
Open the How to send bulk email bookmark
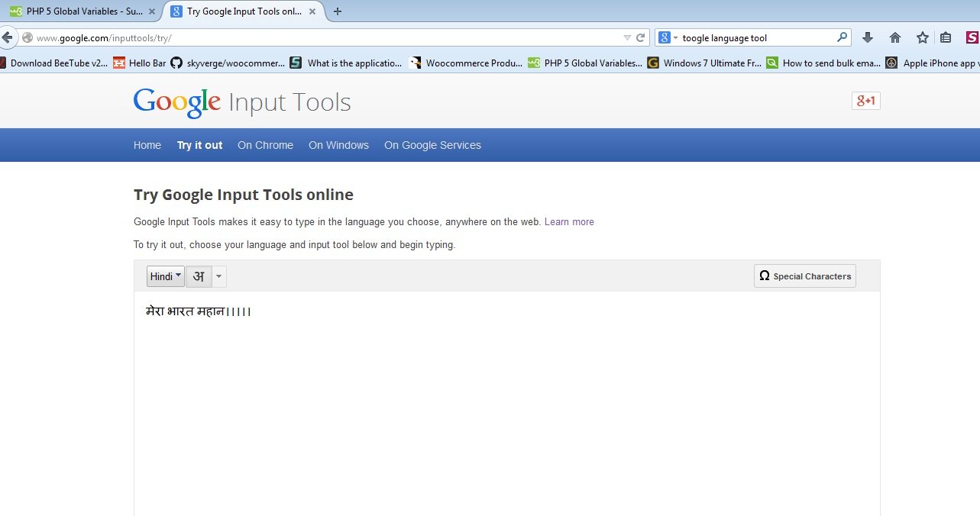tap(824, 63)
